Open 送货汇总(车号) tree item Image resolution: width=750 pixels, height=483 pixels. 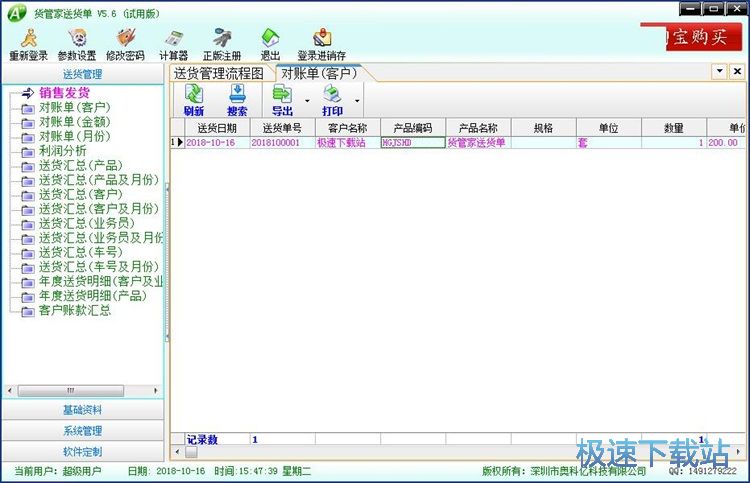81,252
